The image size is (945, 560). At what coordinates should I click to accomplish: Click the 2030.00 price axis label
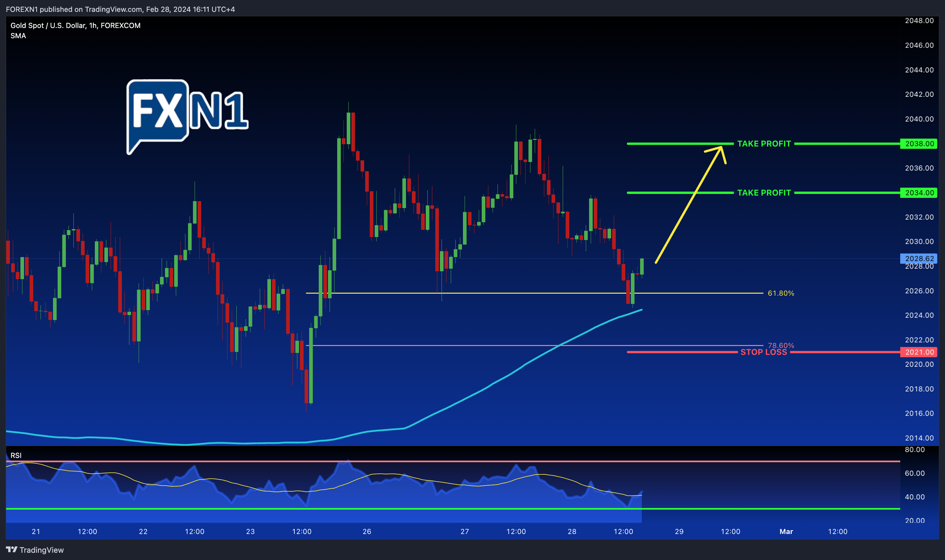(x=919, y=242)
